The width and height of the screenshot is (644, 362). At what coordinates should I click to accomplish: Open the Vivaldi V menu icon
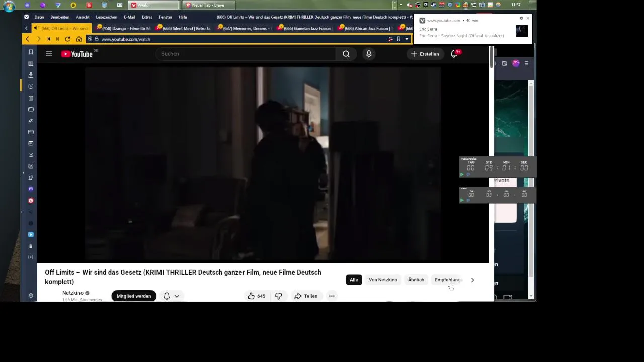click(x=27, y=17)
